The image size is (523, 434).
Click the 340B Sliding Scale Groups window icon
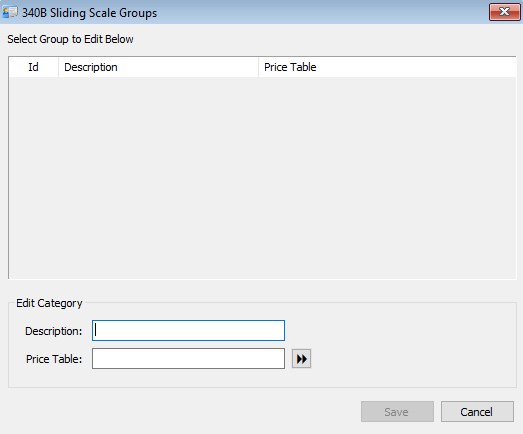[x=10, y=13]
